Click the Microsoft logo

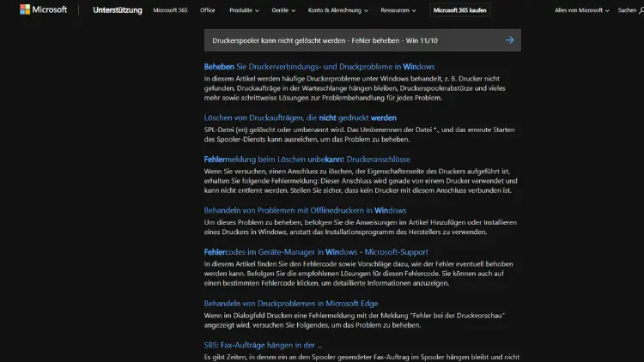(x=43, y=9)
